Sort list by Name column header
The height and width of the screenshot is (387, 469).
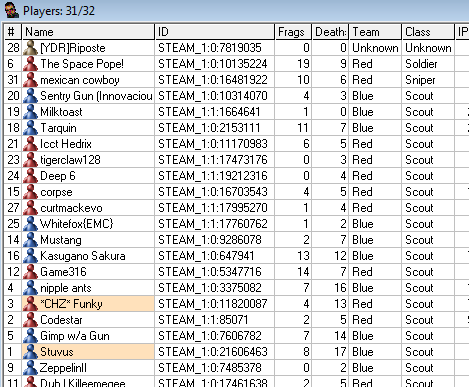[x=88, y=32]
